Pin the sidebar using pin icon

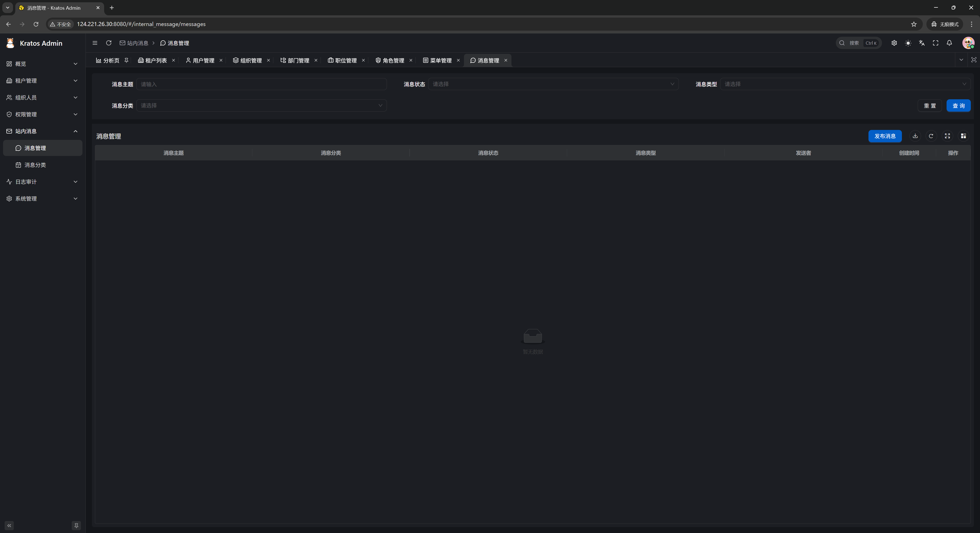coord(76,525)
